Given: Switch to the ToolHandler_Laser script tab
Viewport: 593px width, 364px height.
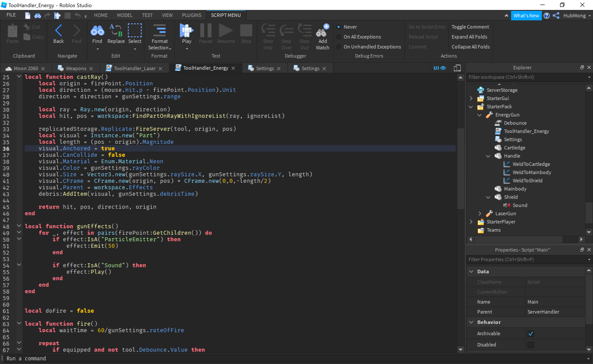Looking at the screenshot, I should (x=134, y=68).
